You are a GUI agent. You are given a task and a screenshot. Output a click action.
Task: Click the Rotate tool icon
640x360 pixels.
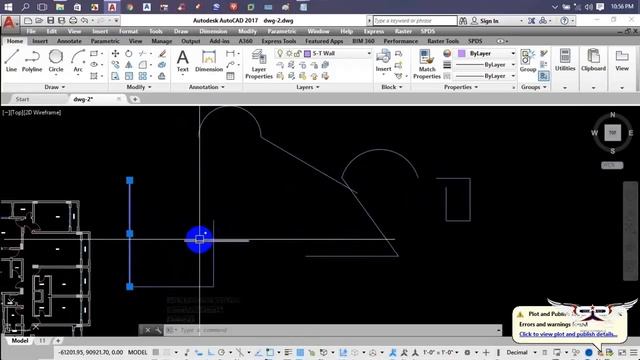pos(129,53)
